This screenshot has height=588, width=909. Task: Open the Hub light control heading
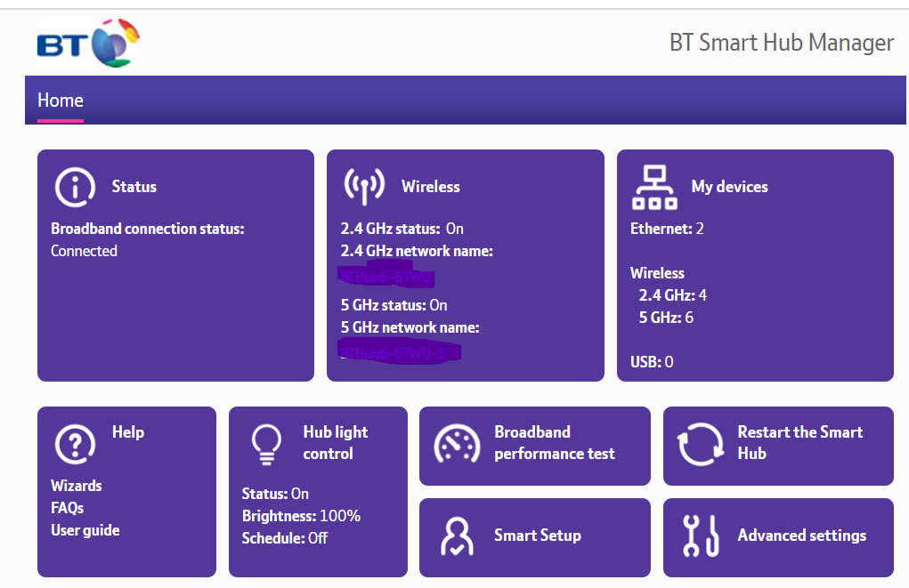335,443
